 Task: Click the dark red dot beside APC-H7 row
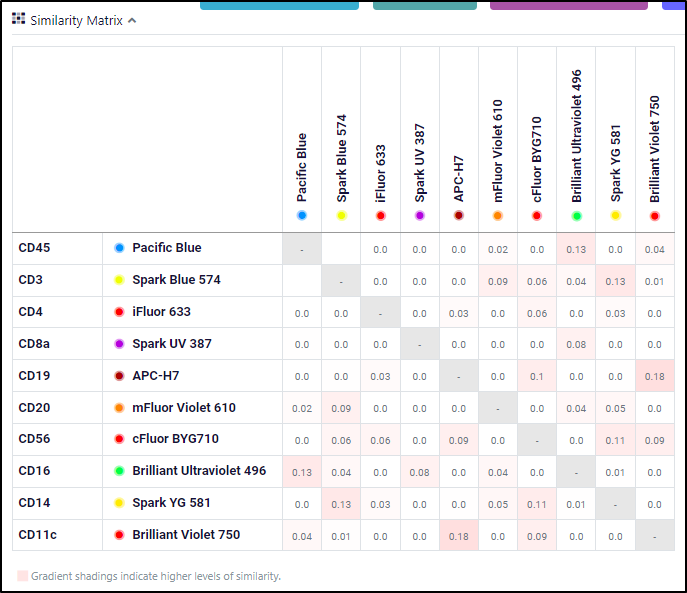[x=119, y=376]
